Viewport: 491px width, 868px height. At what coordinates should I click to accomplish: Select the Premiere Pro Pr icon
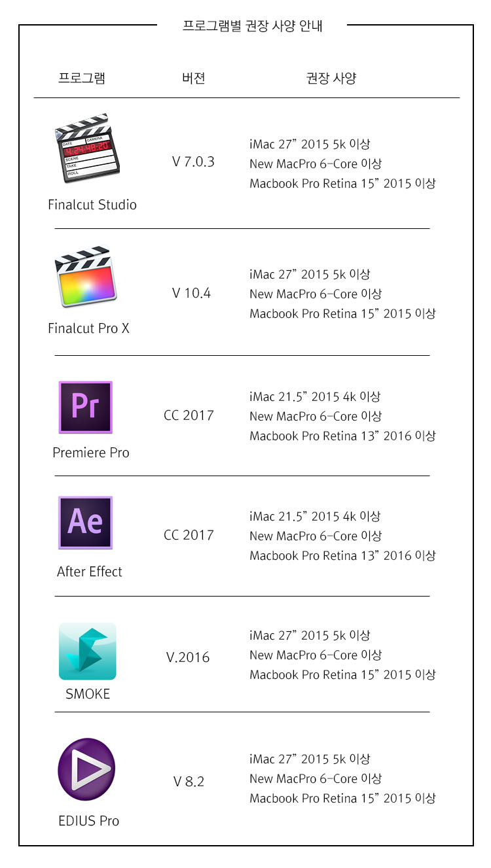[85, 407]
